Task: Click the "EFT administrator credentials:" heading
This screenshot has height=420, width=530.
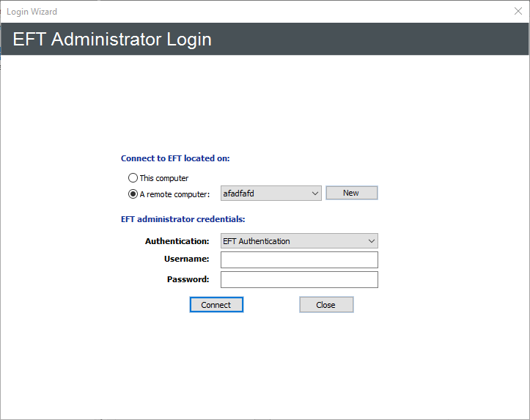Action: coord(183,218)
